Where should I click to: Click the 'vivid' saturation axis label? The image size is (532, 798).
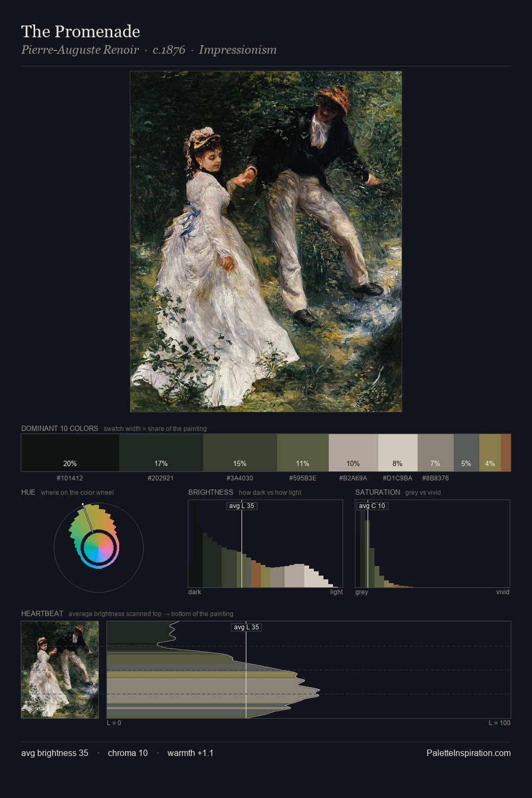(503, 592)
